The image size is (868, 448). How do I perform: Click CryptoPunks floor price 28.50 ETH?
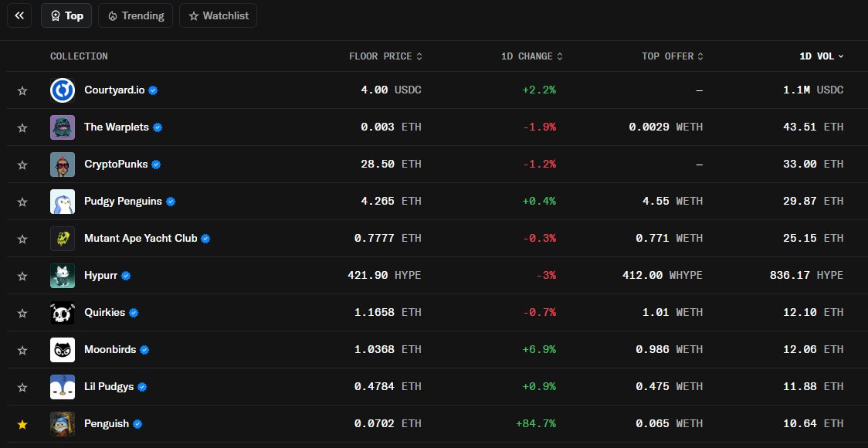coord(391,164)
